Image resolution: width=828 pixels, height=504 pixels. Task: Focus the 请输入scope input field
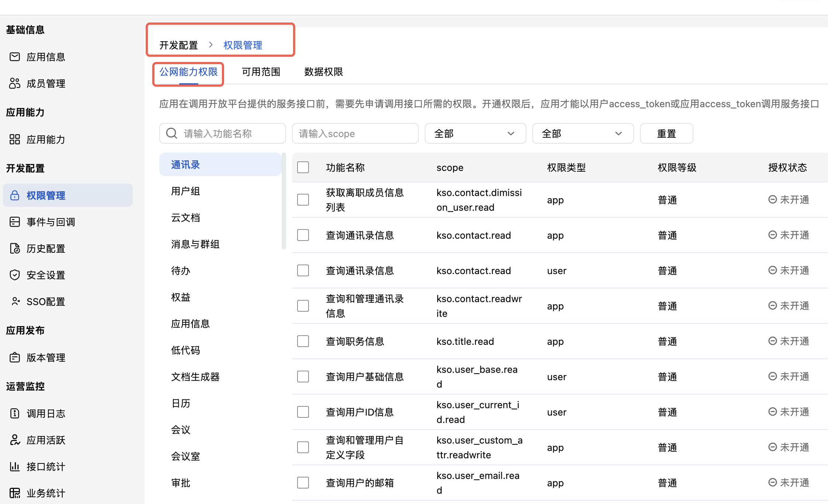(355, 133)
